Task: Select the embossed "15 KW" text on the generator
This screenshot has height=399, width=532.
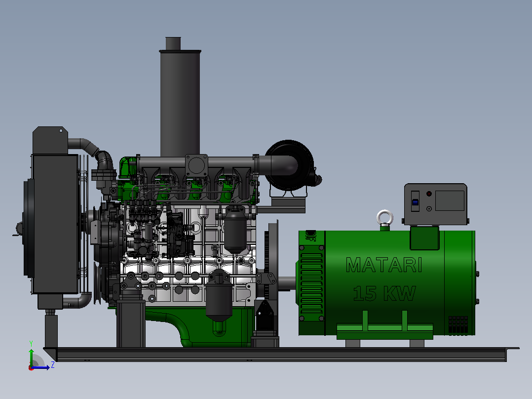Action: click(x=384, y=293)
